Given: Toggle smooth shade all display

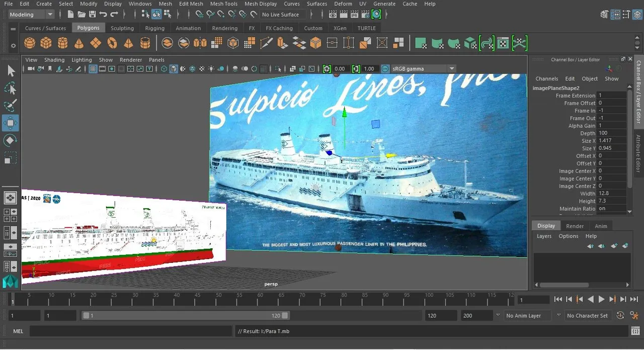Looking at the screenshot, I should tap(174, 69).
